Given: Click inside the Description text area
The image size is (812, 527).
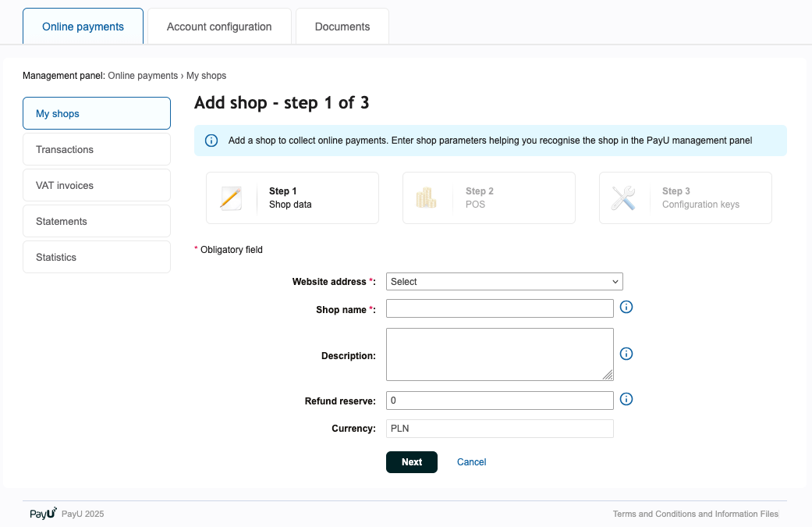Looking at the screenshot, I should coord(499,354).
